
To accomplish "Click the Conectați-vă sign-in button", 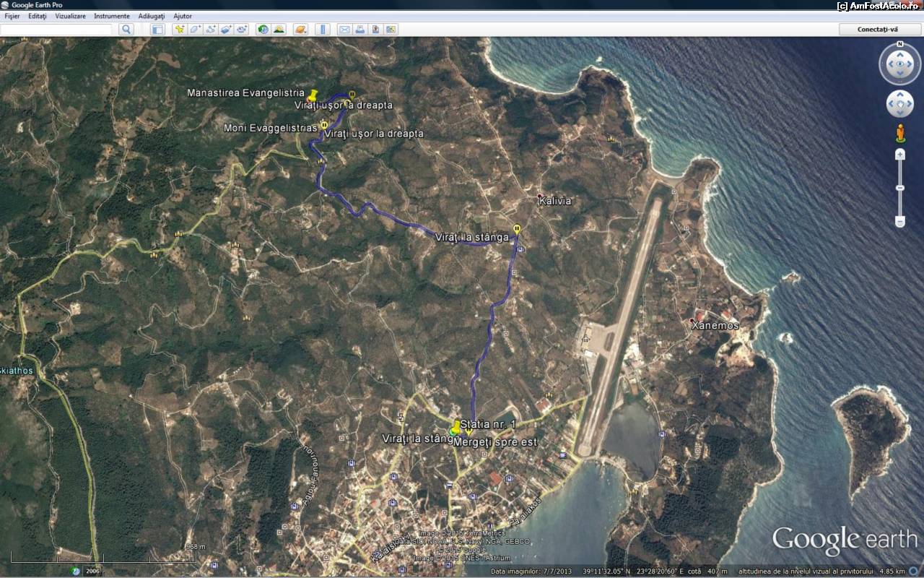I will point(877,30).
